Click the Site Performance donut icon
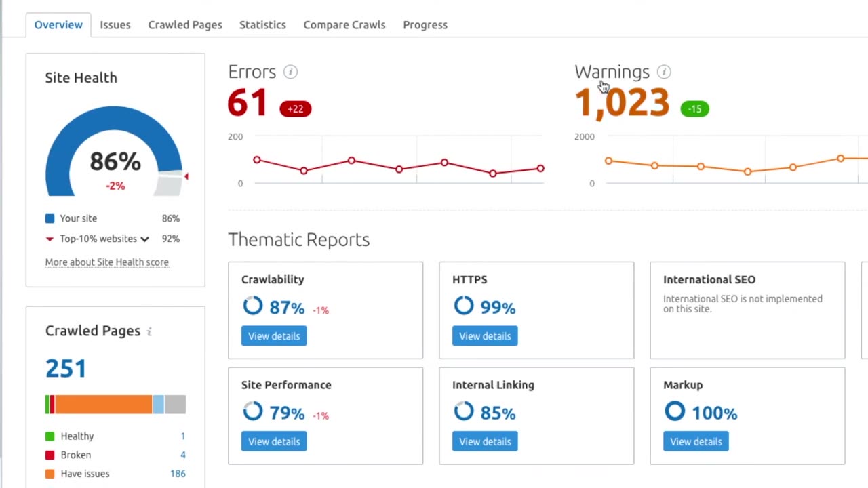The height and width of the screenshot is (488, 868). [252, 411]
